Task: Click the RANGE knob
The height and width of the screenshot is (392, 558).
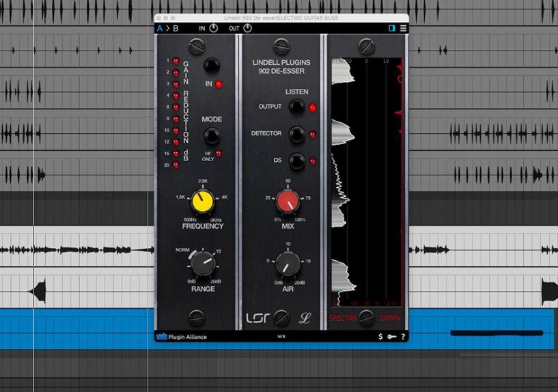Action: click(x=203, y=264)
